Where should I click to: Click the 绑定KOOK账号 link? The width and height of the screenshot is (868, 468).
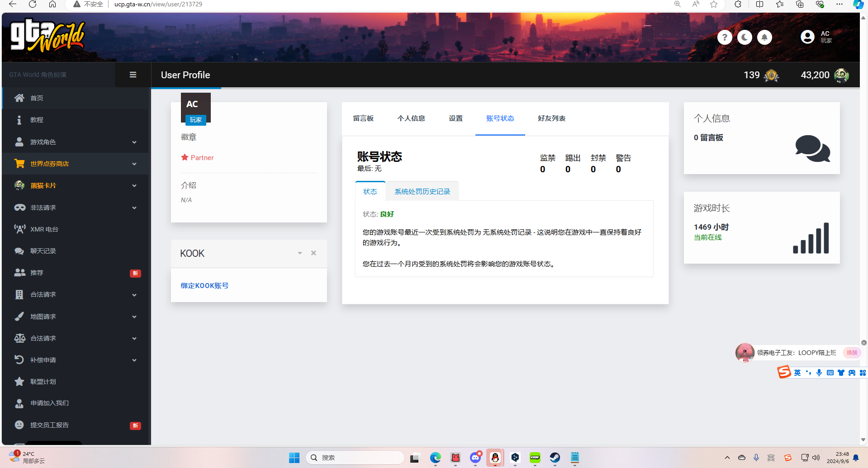point(204,286)
